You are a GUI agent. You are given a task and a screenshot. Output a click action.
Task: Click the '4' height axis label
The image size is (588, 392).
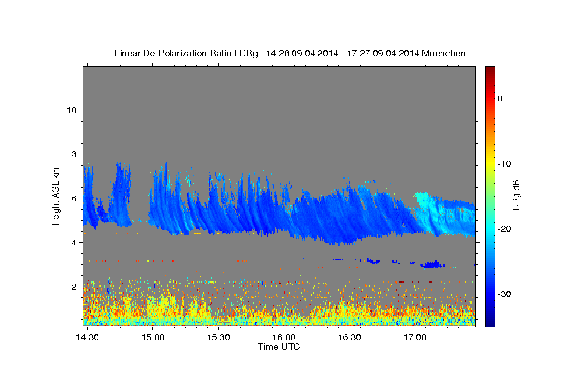point(74,242)
